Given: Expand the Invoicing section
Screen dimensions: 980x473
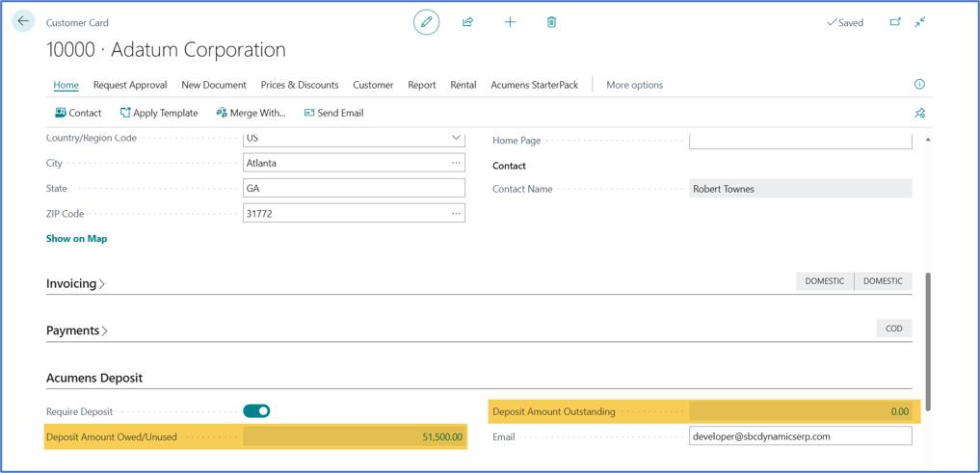Looking at the screenshot, I should [75, 283].
